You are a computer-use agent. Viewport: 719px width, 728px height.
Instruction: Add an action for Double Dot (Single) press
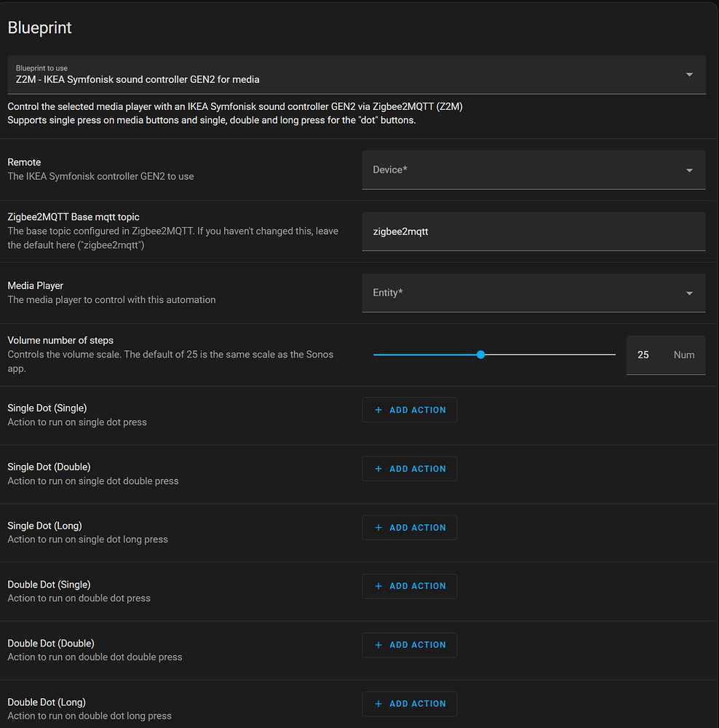pyautogui.click(x=409, y=586)
